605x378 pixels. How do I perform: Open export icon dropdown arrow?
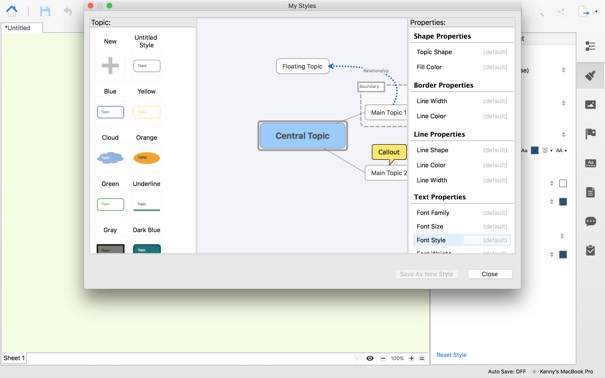596,12
